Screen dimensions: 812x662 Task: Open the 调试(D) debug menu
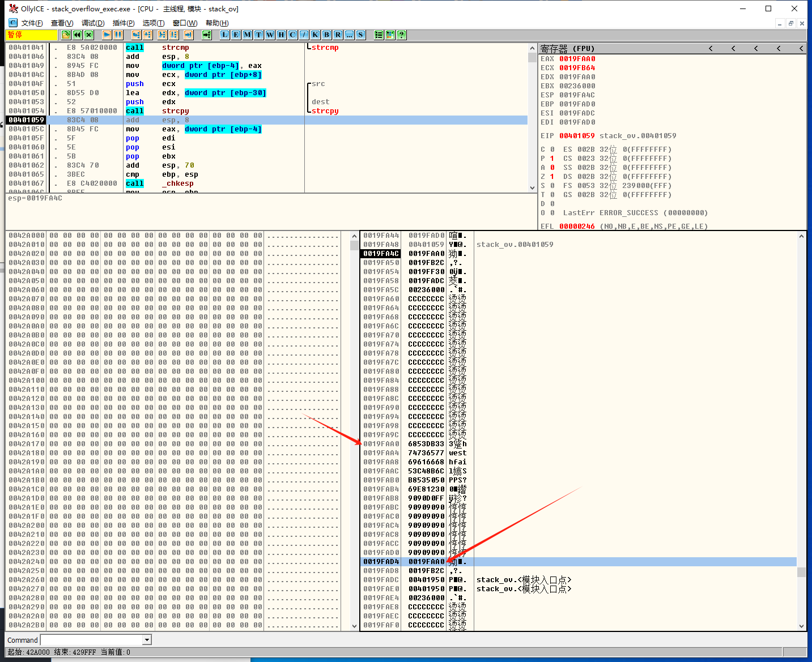[92, 23]
